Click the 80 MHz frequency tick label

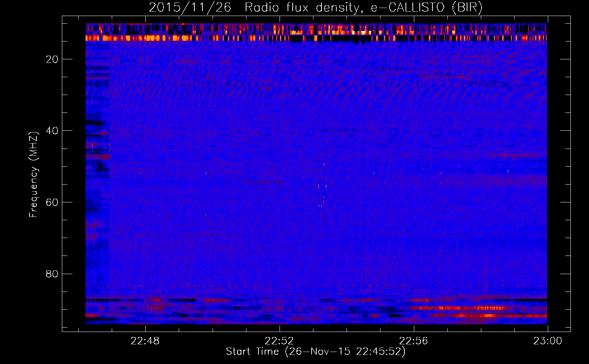click(x=52, y=274)
